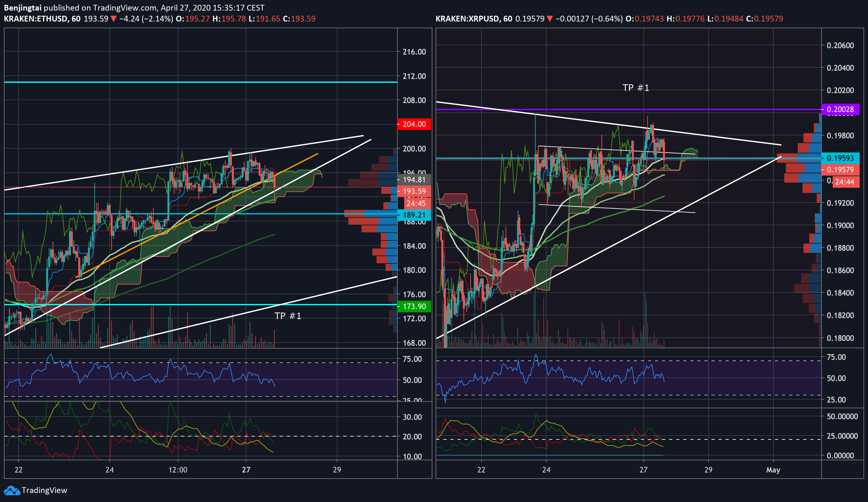Click the red 0.19579 price label

point(840,169)
